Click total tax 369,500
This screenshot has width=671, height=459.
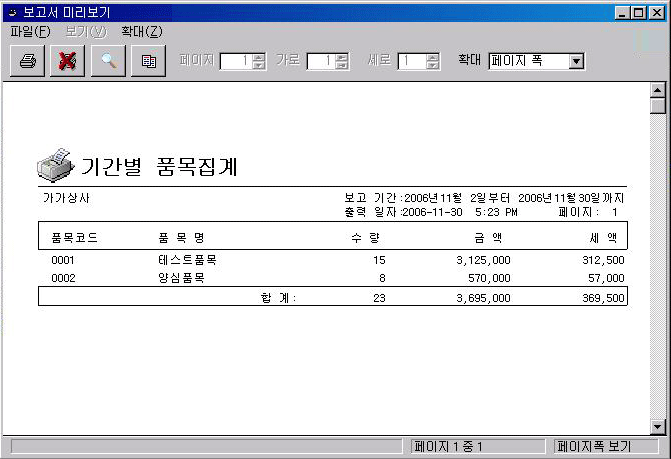point(603,298)
